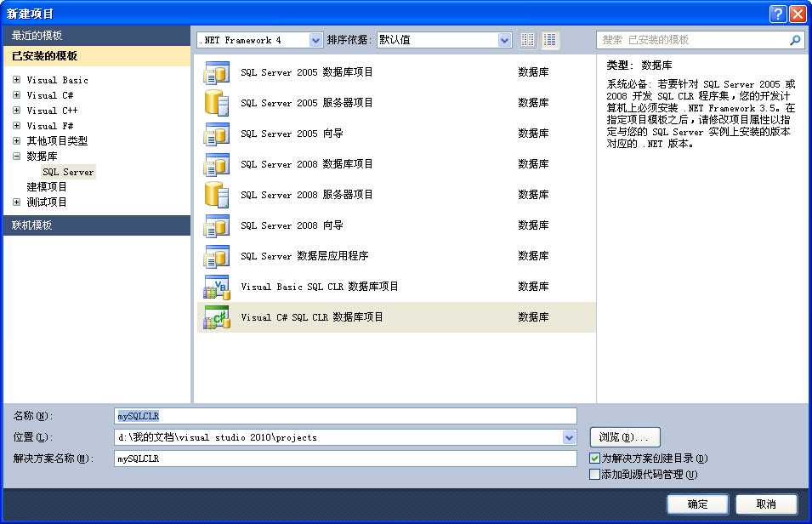The width and height of the screenshot is (812, 524).
Task: Click the SQL Server 2008 数据库项目 icon
Action: point(217,164)
